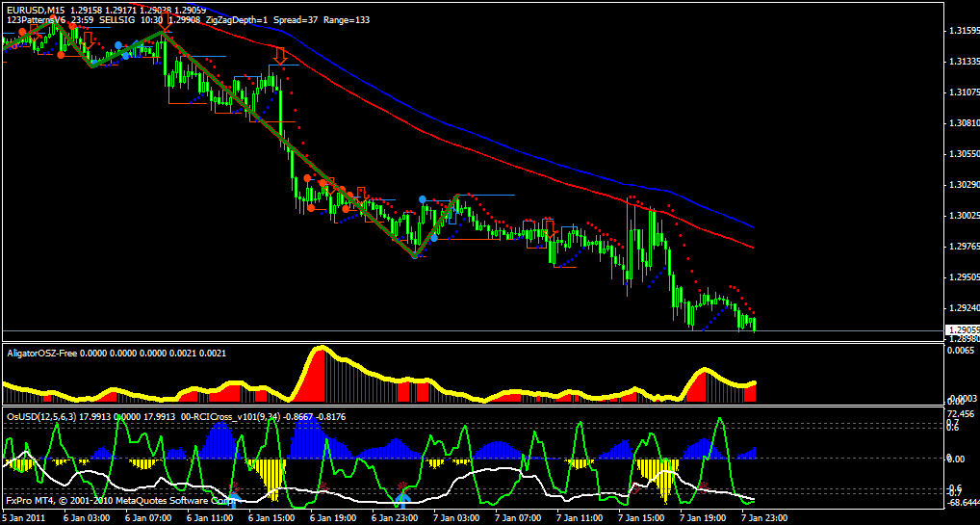The height and width of the screenshot is (525, 980).
Task: Click the 0.0065 scale value in Aligator panel
Action: [x=960, y=351]
